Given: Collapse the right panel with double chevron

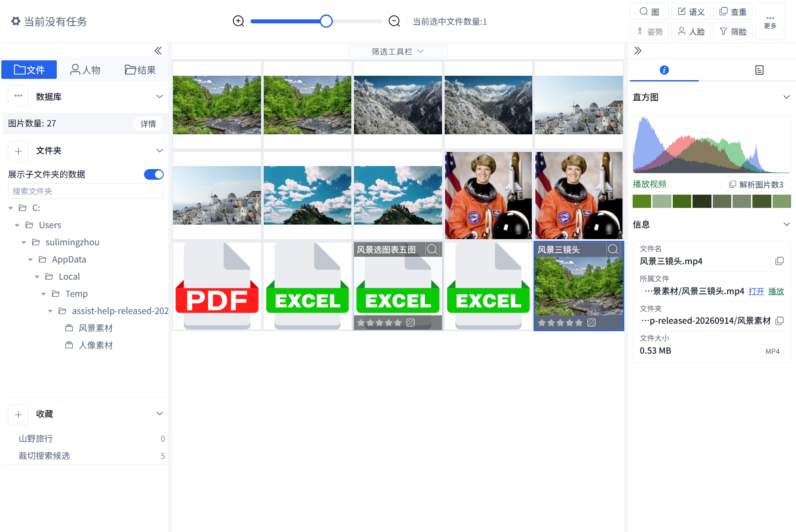Looking at the screenshot, I should click(638, 51).
